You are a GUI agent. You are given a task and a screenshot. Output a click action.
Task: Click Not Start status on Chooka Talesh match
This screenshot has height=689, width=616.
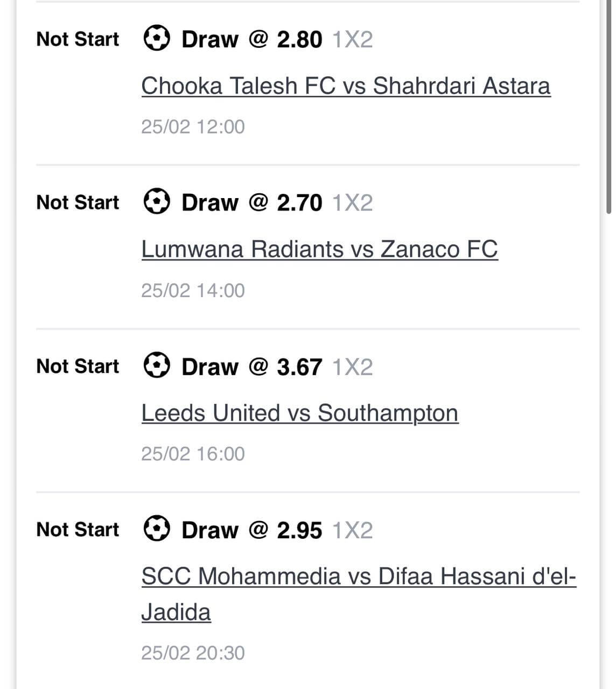[x=77, y=38]
